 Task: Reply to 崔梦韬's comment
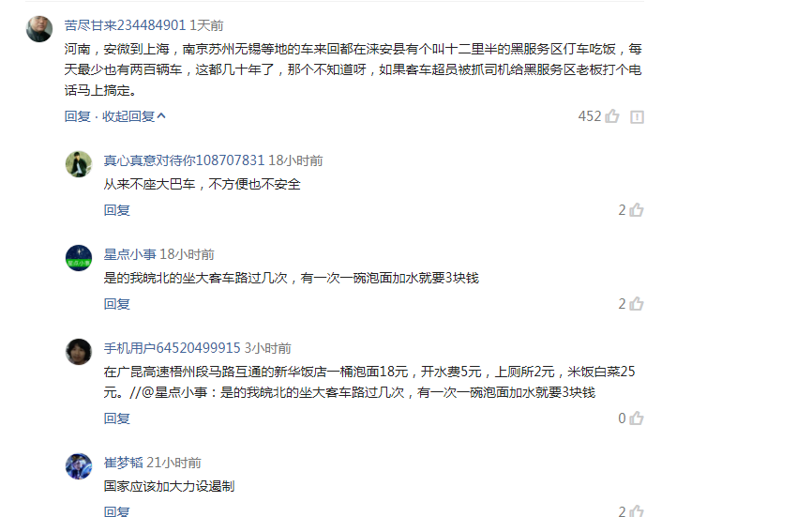(116, 511)
